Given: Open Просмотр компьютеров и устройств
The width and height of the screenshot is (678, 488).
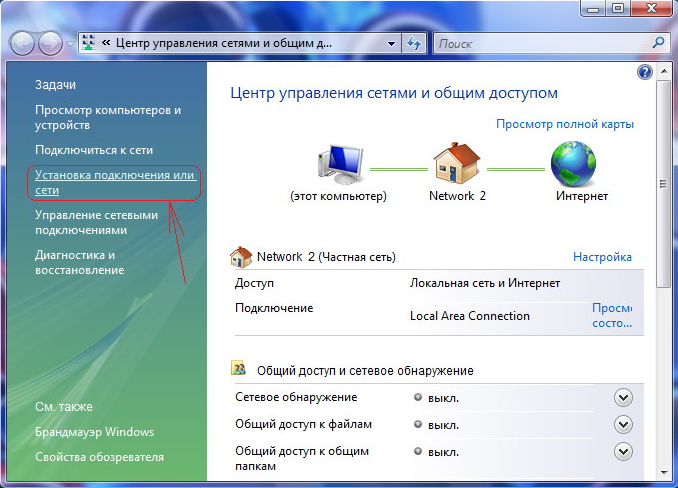Looking at the screenshot, I should [x=108, y=118].
